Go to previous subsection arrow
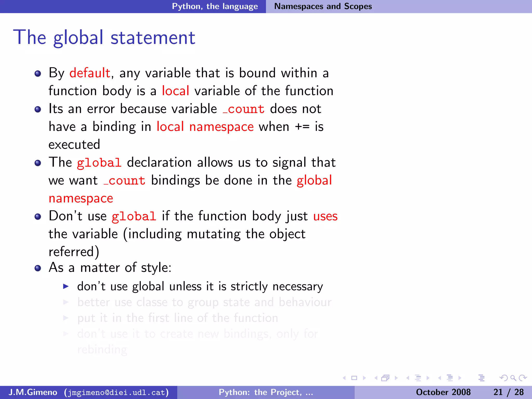 click(x=408, y=378)
